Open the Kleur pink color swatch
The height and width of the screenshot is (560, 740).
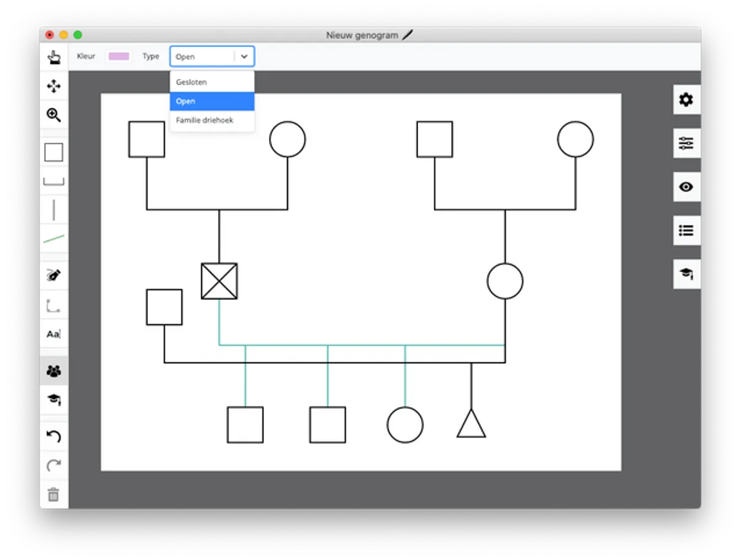[119, 56]
